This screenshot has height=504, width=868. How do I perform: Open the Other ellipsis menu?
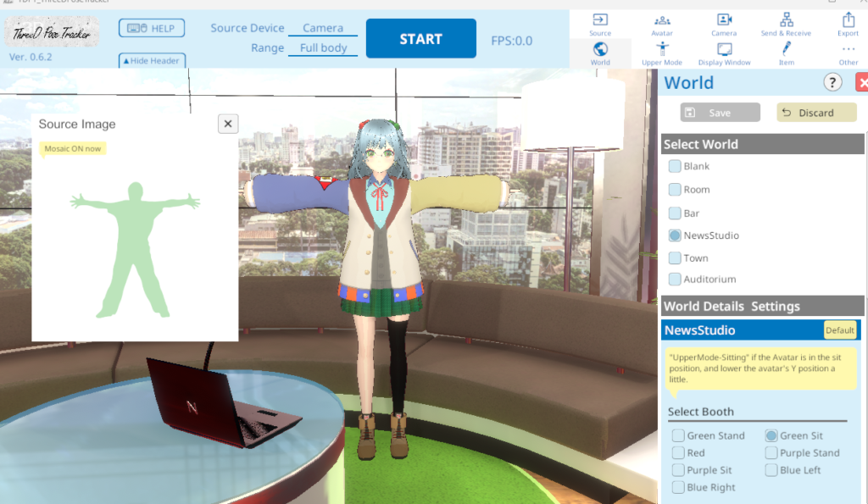click(x=848, y=53)
